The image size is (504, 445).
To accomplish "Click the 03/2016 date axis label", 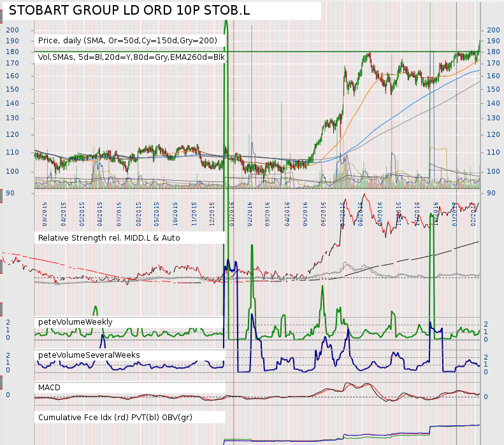I will pos(268,214).
